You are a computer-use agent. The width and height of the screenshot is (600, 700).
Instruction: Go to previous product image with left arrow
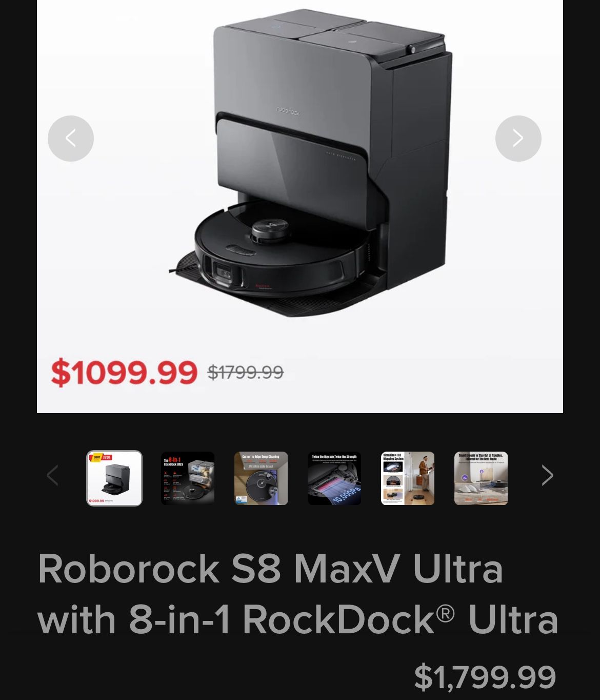pos(70,139)
